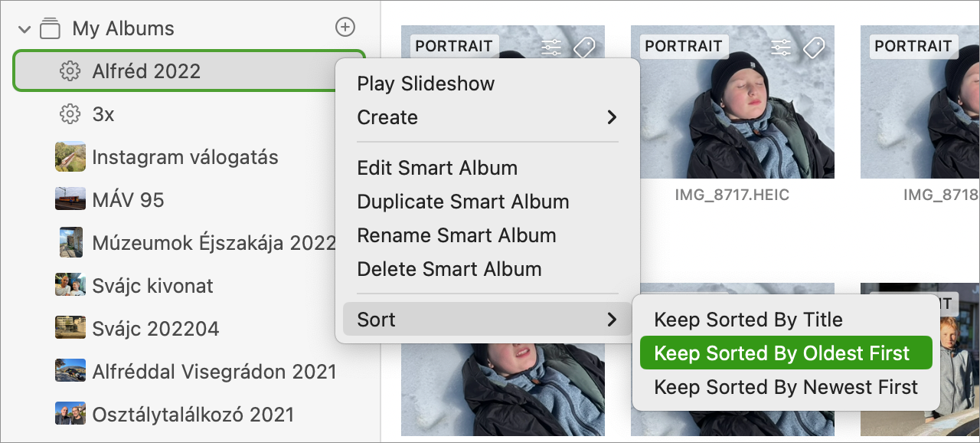The image size is (980, 443).
Task: Collapse the My Albums section chevron
Action: click(x=24, y=29)
